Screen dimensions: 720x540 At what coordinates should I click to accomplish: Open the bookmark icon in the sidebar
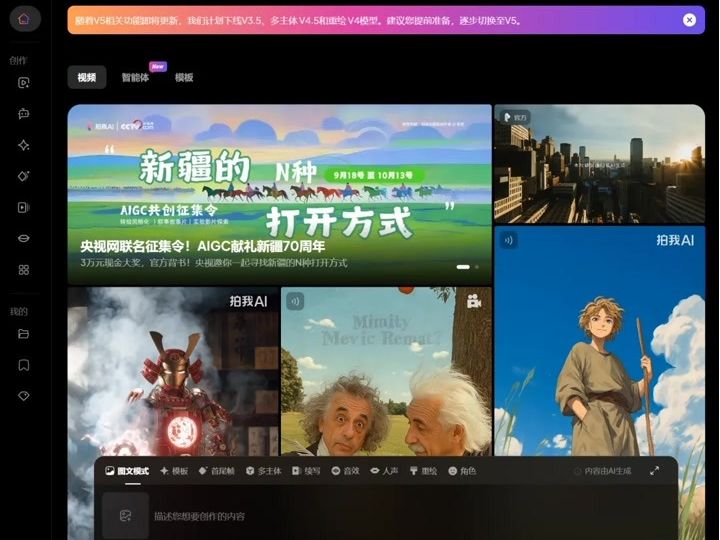click(x=24, y=365)
